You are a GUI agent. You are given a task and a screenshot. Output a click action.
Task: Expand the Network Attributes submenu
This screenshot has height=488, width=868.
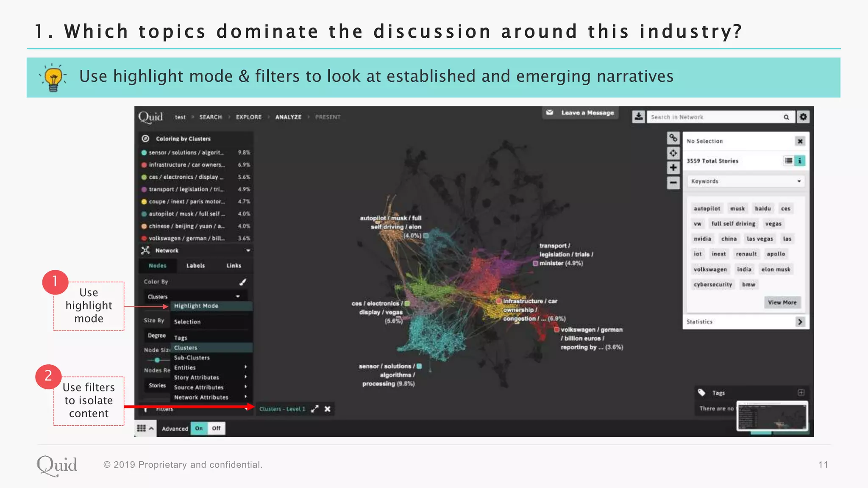[x=211, y=397]
